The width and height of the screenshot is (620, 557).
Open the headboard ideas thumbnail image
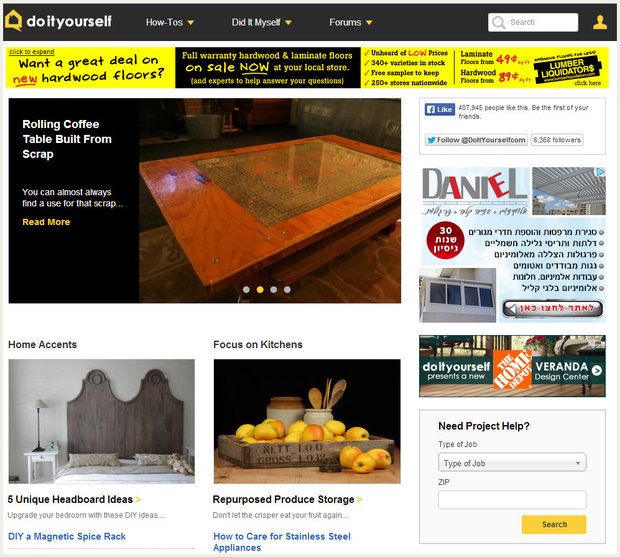(102, 421)
